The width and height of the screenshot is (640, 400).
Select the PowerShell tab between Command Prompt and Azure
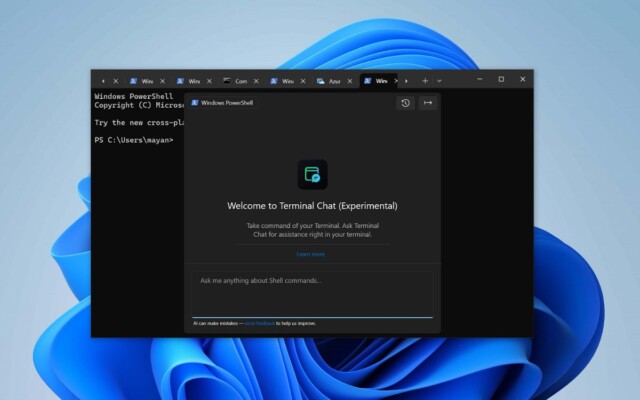[x=288, y=81]
